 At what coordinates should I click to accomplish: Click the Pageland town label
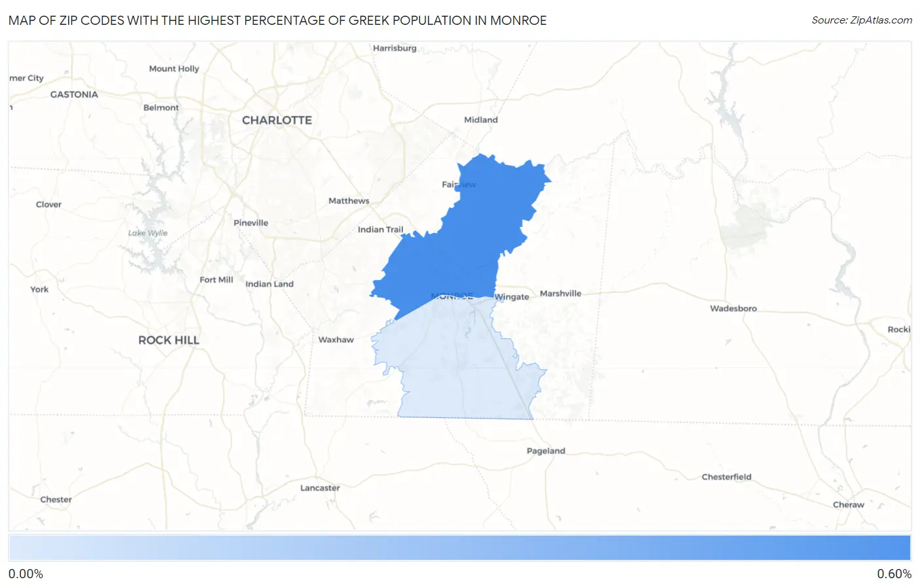546,451
